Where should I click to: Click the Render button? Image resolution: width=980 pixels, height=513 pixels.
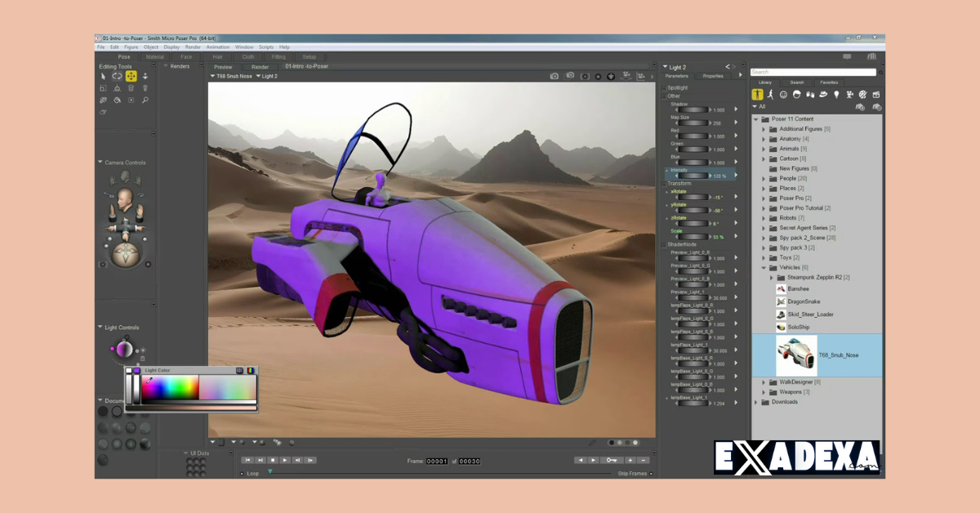coord(260,66)
